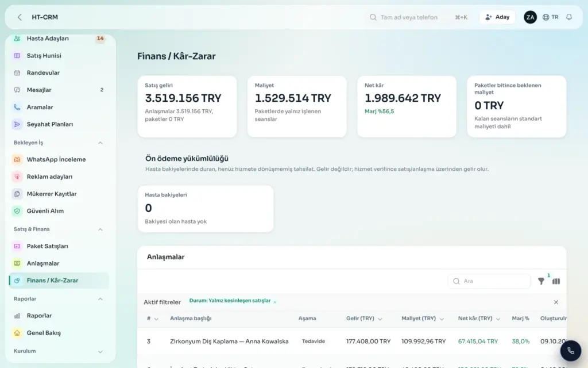Click the Raporlar bar chart icon
588x368 pixels.
pyautogui.click(x=17, y=316)
